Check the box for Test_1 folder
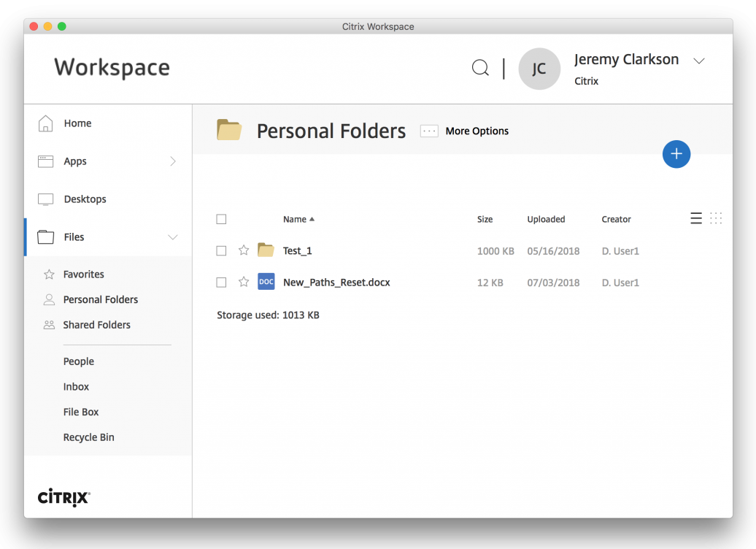This screenshot has width=756, height=549. (x=222, y=250)
